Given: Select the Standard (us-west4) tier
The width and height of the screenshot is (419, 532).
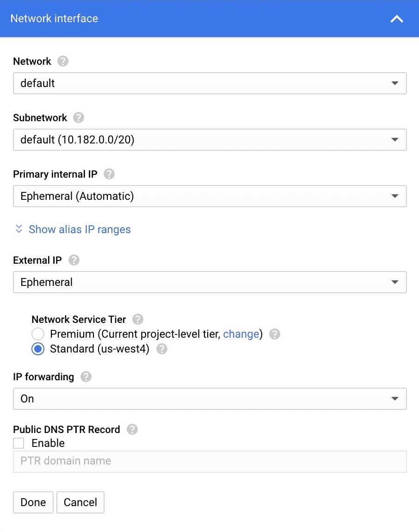Looking at the screenshot, I should point(37,349).
